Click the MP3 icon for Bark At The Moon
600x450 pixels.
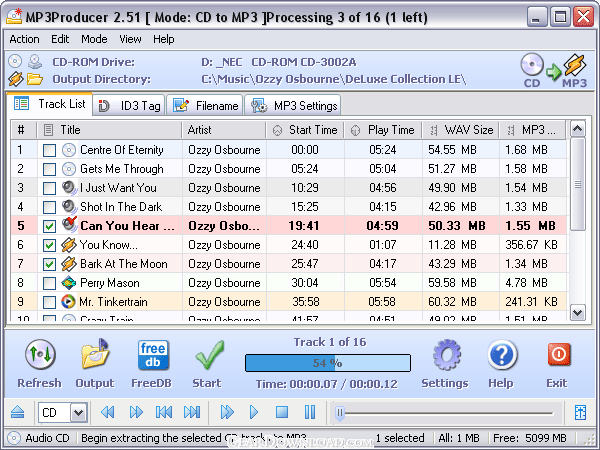click(x=68, y=264)
